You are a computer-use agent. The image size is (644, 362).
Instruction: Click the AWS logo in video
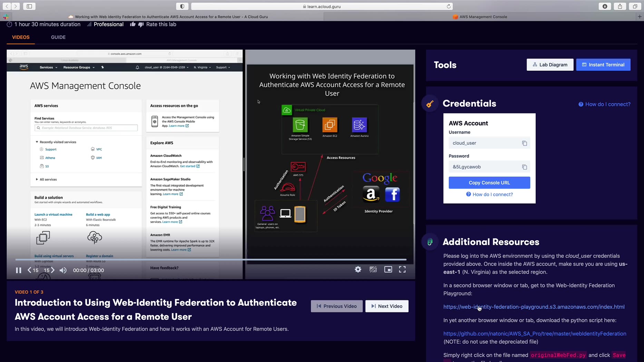pyautogui.click(x=24, y=67)
